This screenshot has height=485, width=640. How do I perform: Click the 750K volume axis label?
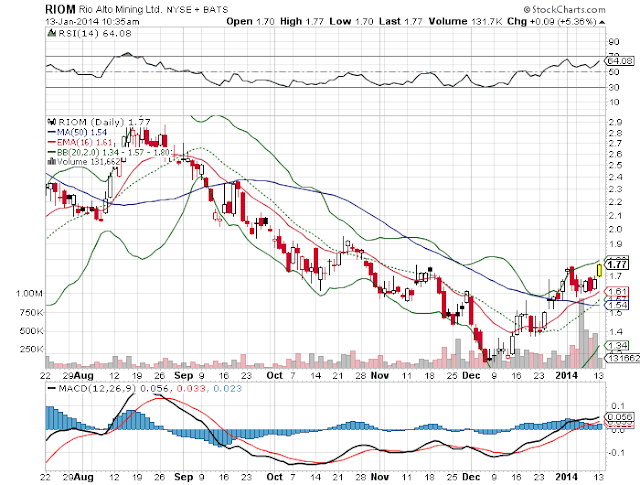tap(32, 313)
